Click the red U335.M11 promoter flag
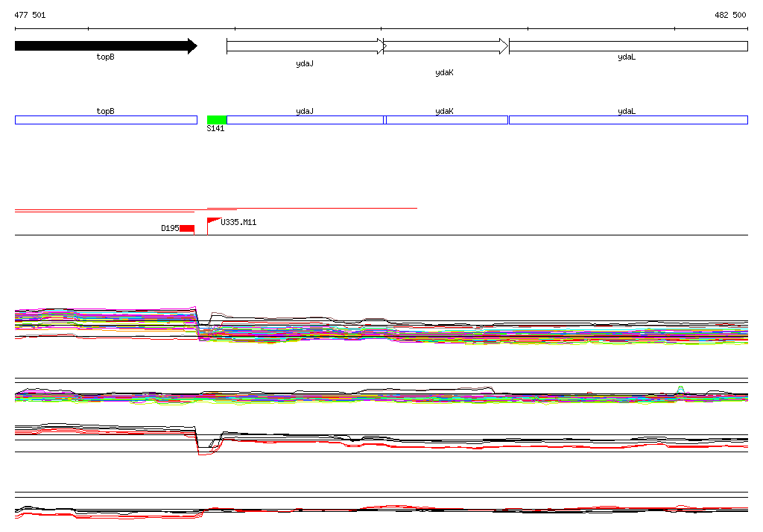The image size is (763, 532). click(214, 223)
